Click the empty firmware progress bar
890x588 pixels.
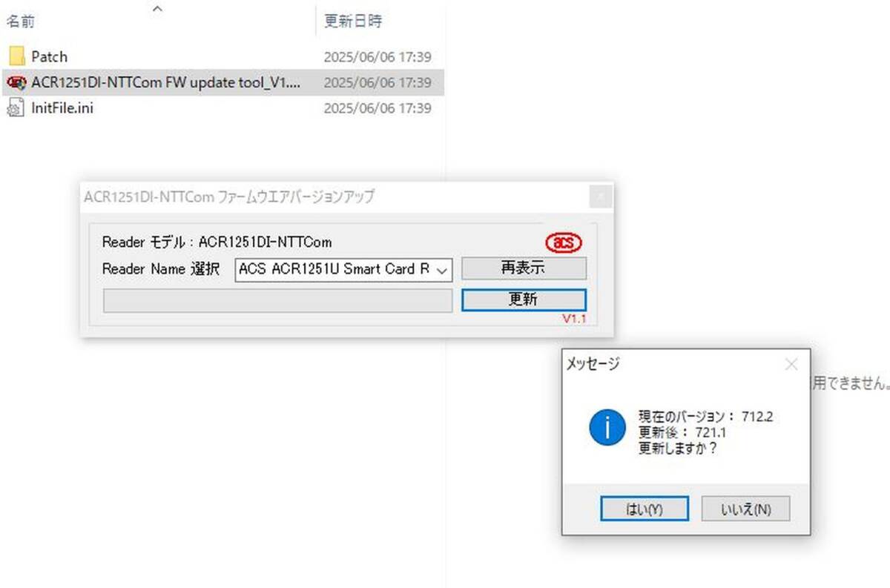277,300
